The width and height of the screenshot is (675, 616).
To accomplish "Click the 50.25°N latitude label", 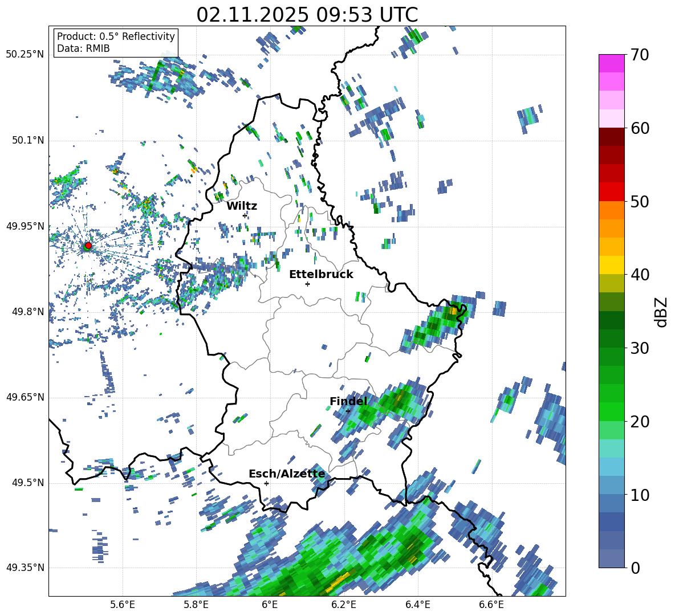I will coord(25,55).
